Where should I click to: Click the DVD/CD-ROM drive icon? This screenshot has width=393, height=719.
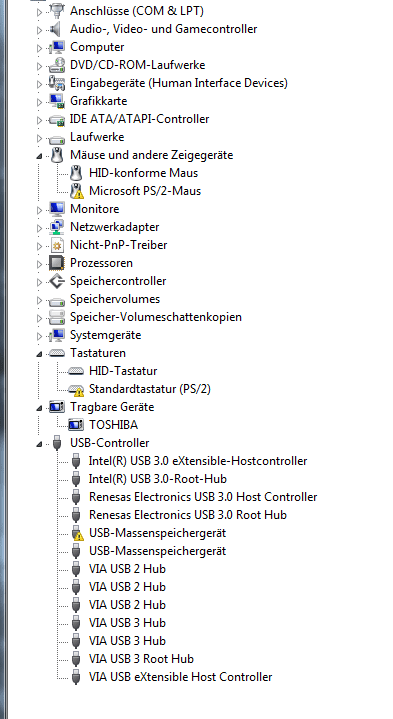[57, 65]
